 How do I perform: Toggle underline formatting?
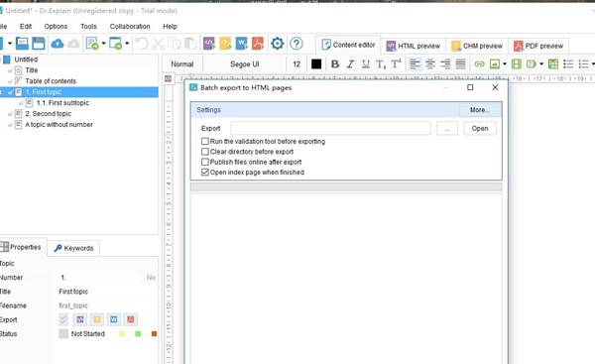pos(365,64)
